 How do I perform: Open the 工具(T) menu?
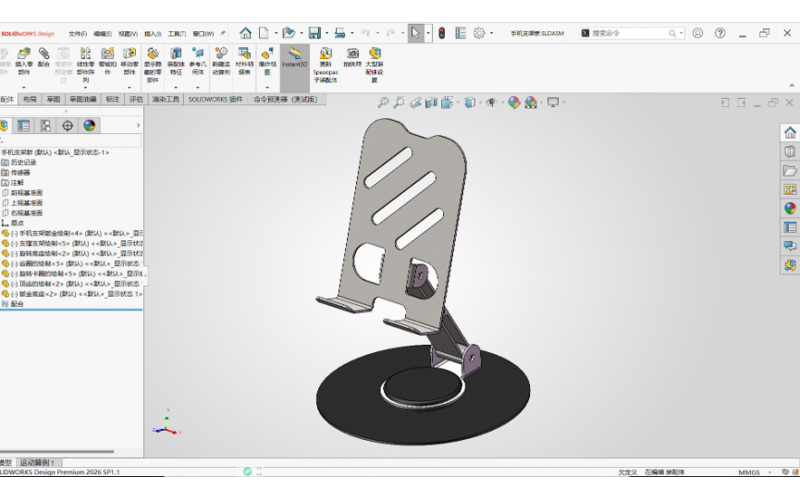pos(177,34)
